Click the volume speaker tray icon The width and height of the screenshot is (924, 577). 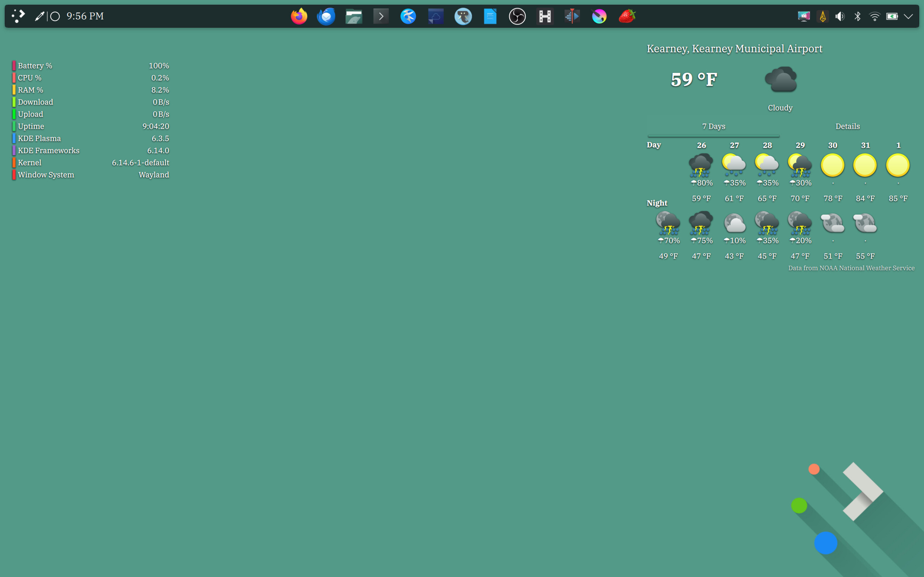(x=840, y=17)
